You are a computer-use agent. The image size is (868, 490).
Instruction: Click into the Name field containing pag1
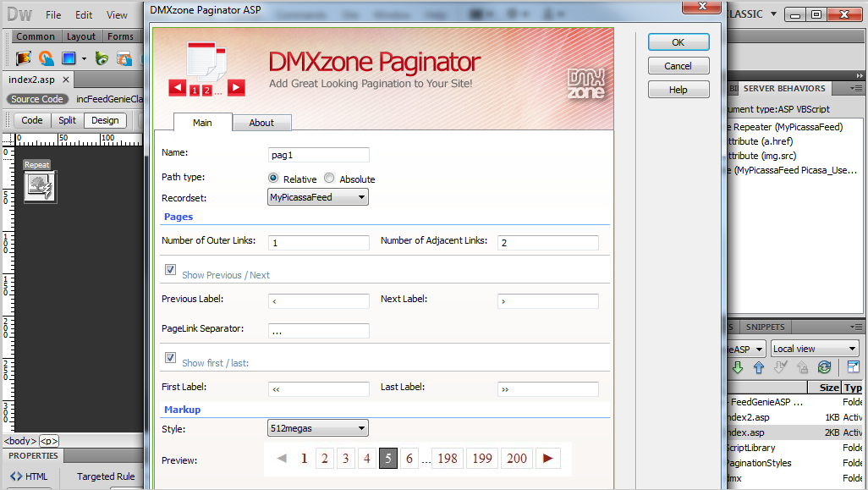tap(319, 155)
